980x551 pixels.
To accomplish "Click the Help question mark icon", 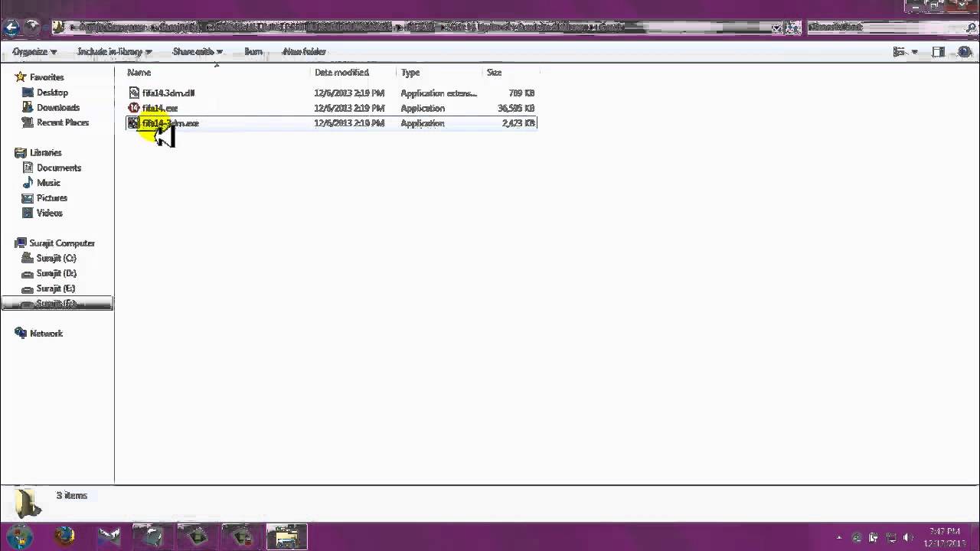I will click(965, 52).
